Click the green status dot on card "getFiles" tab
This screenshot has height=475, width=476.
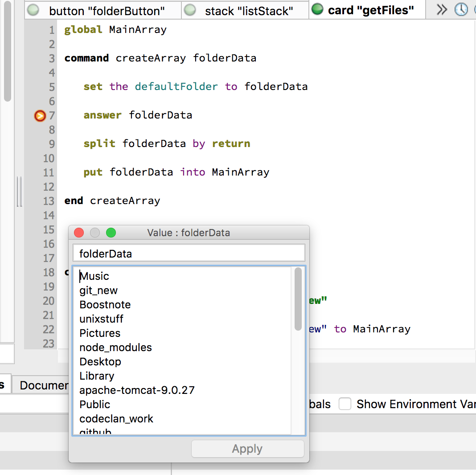point(317,10)
